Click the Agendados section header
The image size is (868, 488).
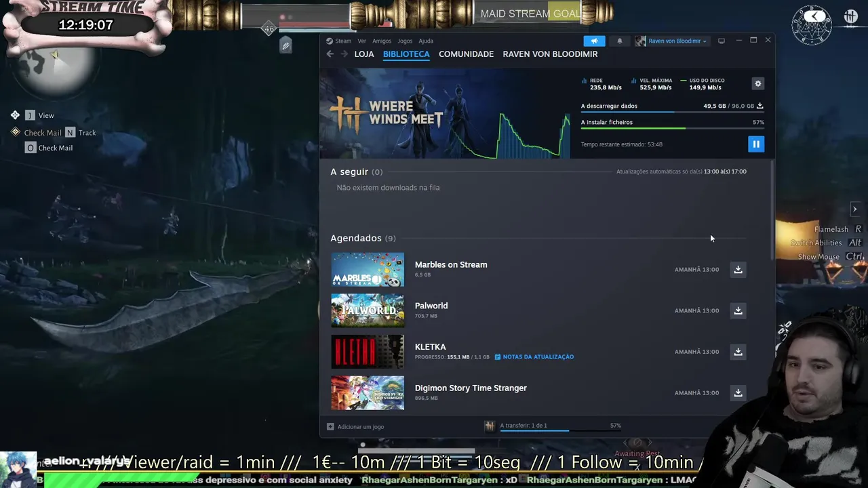tap(363, 238)
